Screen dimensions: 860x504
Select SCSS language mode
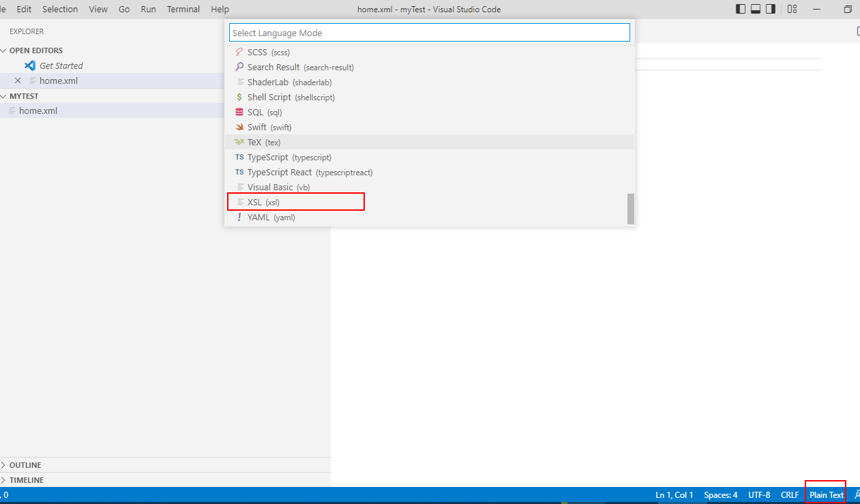tap(430, 52)
